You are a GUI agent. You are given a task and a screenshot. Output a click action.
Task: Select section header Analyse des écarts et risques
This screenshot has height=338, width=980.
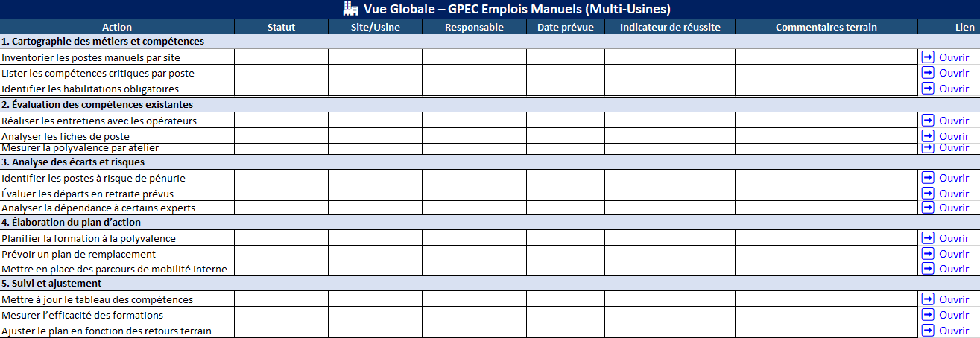coord(73,162)
